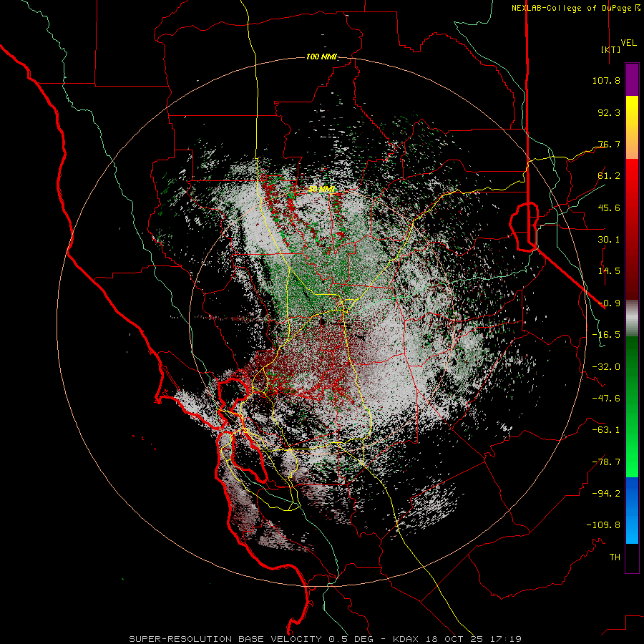Image resolution: width=644 pixels, height=644 pixels.
Task: Click the -78.7 legend value
Action: point(606,462)
